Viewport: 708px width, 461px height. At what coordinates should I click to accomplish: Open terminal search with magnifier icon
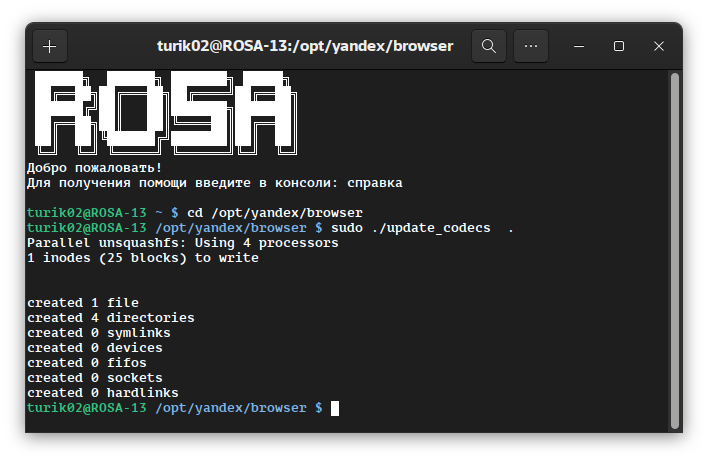489,46
